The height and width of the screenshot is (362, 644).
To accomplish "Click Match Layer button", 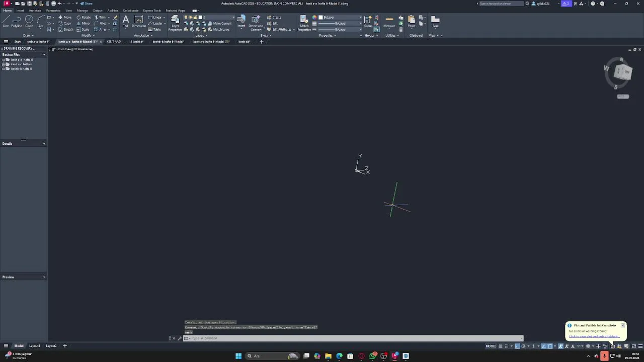I will click(218, 29).
